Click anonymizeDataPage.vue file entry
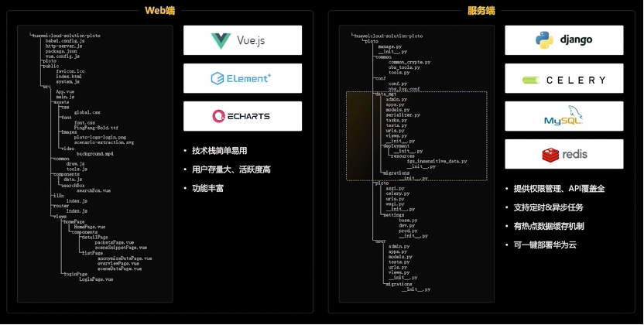Viewport: 644px width, 325px height. 125,258
